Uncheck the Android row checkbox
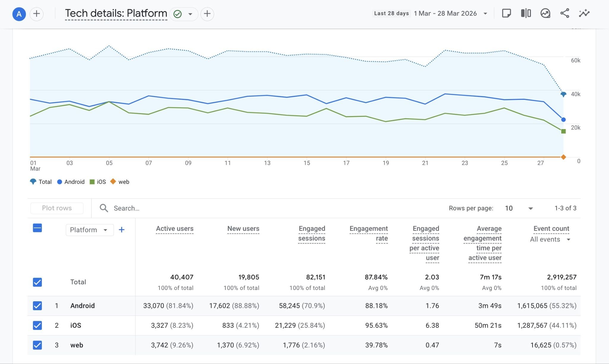 click(37, 306)
